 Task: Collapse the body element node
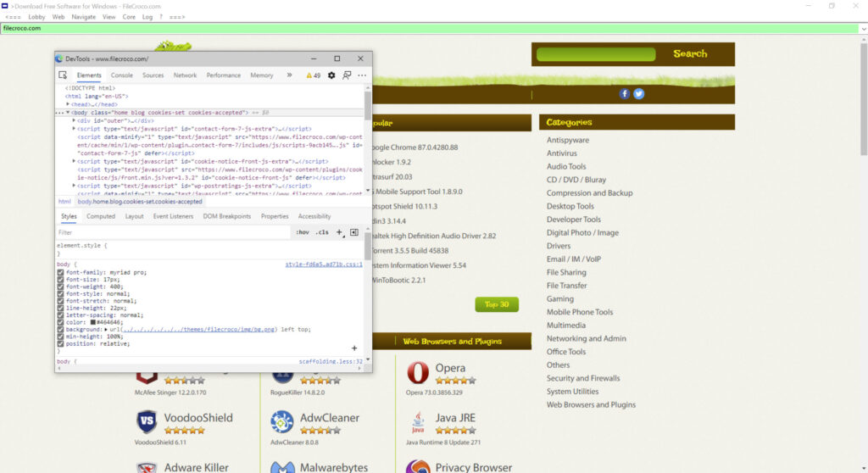click(68, 113)
